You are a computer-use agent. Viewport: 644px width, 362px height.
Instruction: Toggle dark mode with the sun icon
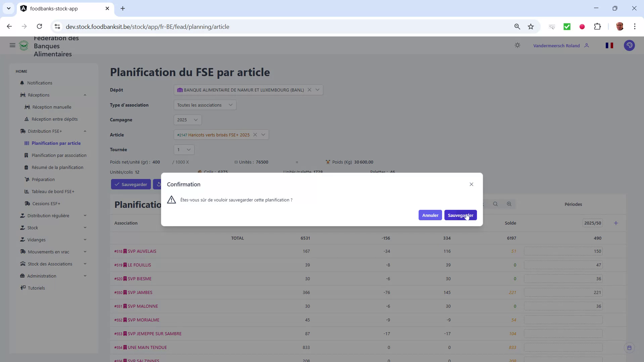point(518,45)
